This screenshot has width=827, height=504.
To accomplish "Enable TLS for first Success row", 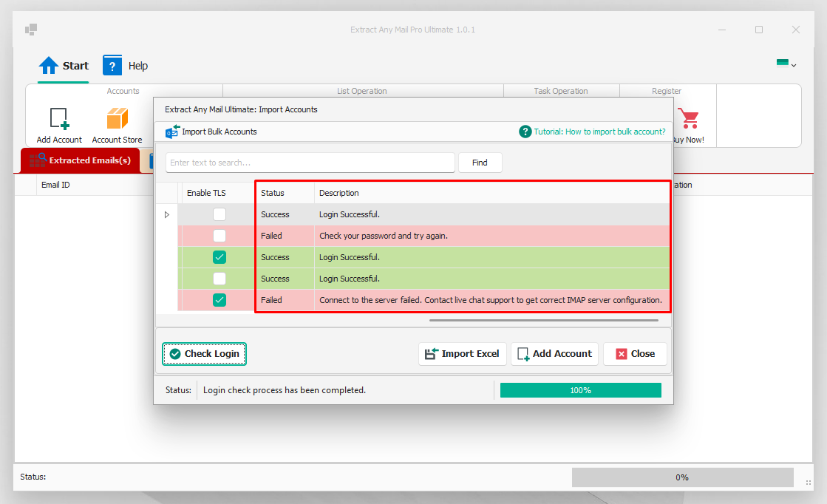I will click(219, 214).
